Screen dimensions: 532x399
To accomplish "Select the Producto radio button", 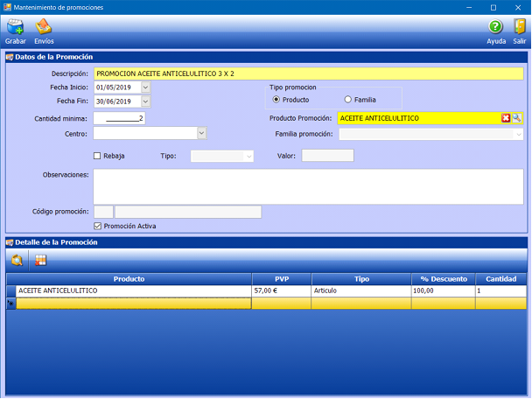I will (x=277, y=100).
